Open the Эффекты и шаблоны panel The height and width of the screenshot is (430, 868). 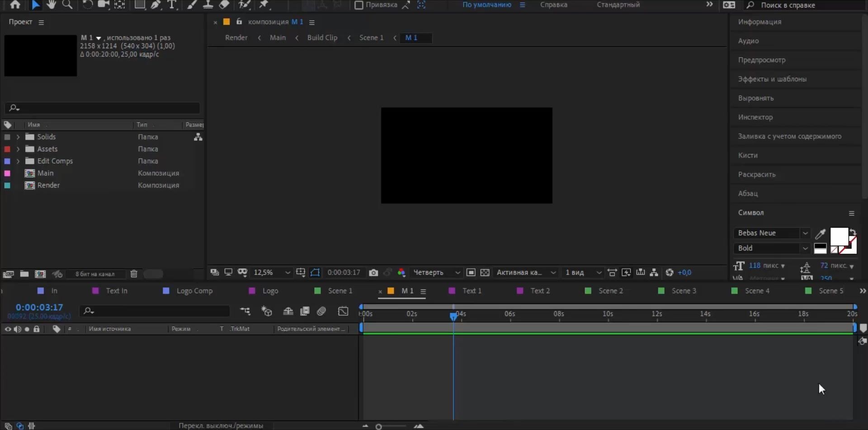point(772,79)
